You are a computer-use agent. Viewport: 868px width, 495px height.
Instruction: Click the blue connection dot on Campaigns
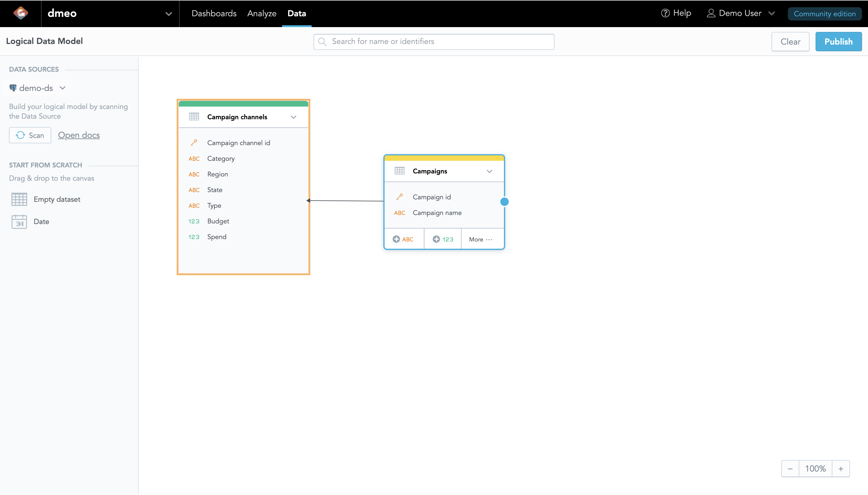504,202
